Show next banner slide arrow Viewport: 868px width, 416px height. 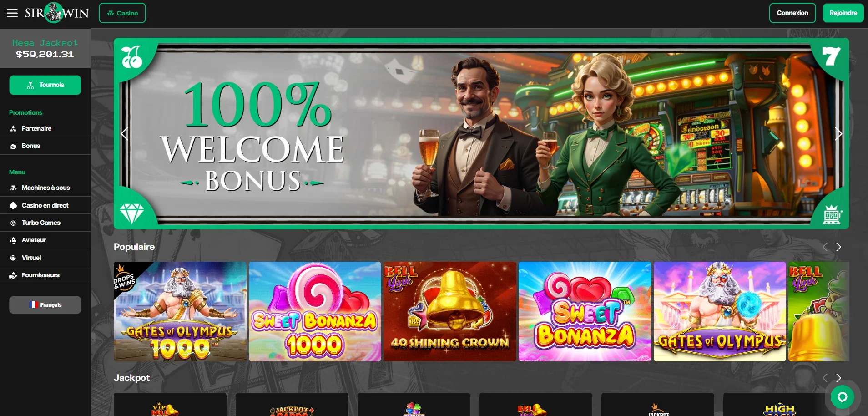tap(838, 134)
